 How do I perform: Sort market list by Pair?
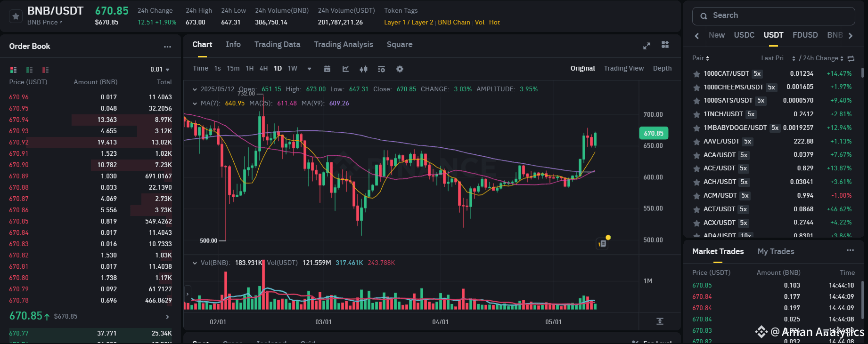[x=701, y=58]
